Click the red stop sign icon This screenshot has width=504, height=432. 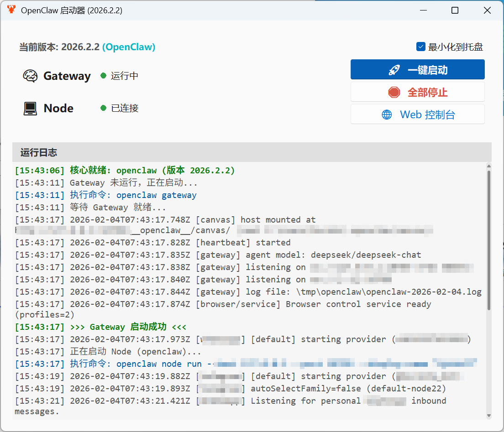(x=394, y=92)
